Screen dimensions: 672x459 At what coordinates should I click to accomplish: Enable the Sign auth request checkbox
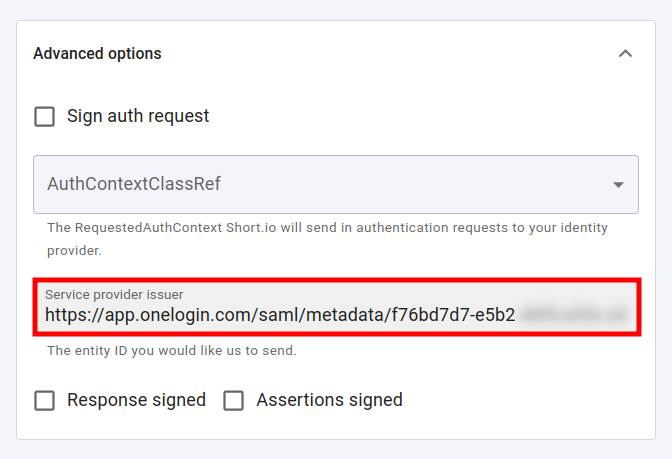(x=45, y=116)
